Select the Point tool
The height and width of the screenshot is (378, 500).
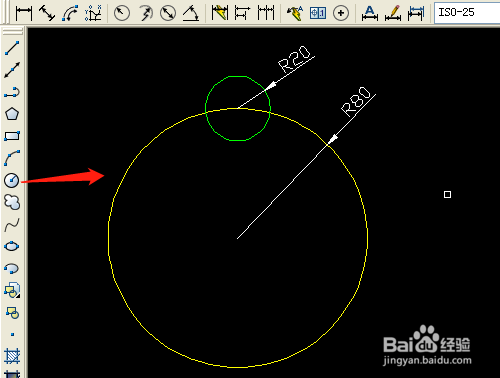click(x=12, y=334)
